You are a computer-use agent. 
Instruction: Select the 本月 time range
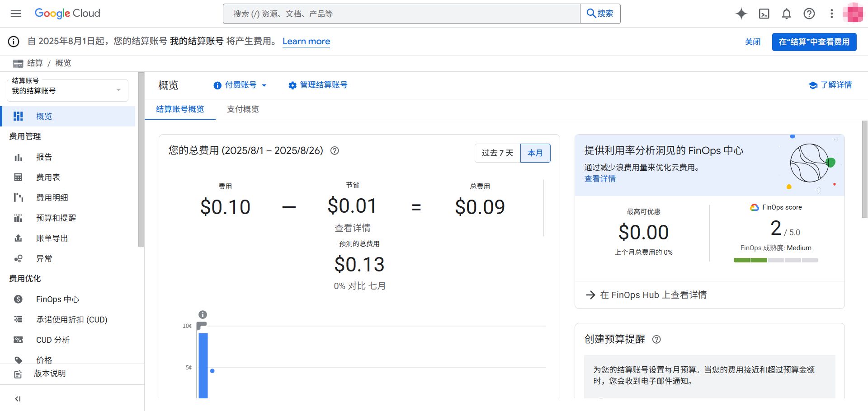click(x=535, y=153)
